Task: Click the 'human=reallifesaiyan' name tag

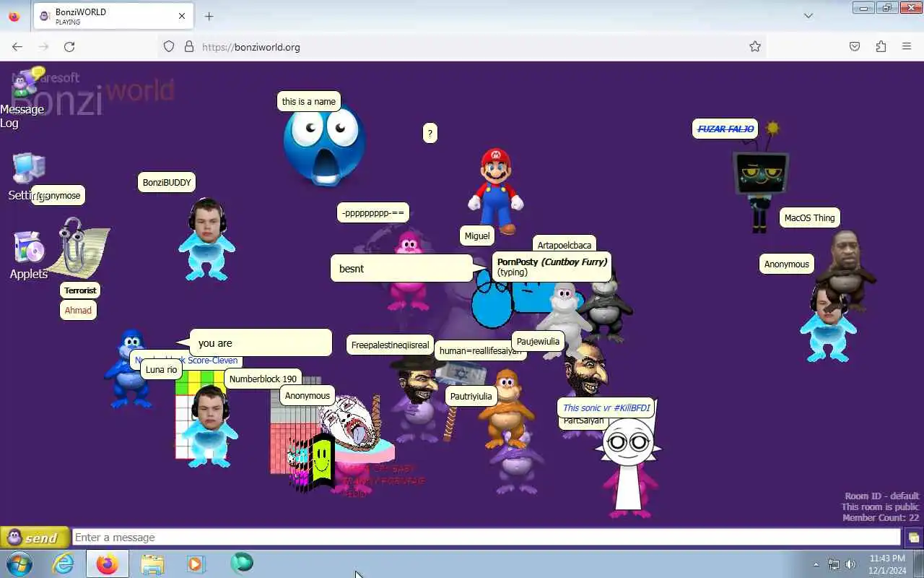Action: pyautogui.click(x=480, y=350)
